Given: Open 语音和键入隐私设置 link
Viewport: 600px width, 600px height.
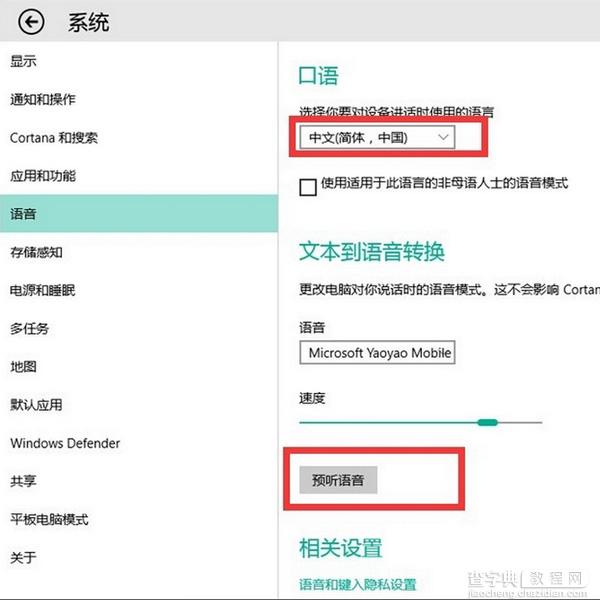Looking at the screenshot, I should [x=357, y=584].
